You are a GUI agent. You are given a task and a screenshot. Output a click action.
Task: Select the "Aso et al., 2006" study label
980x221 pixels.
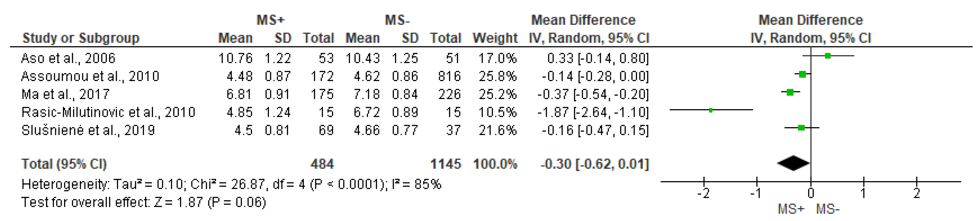click(68, 58)
